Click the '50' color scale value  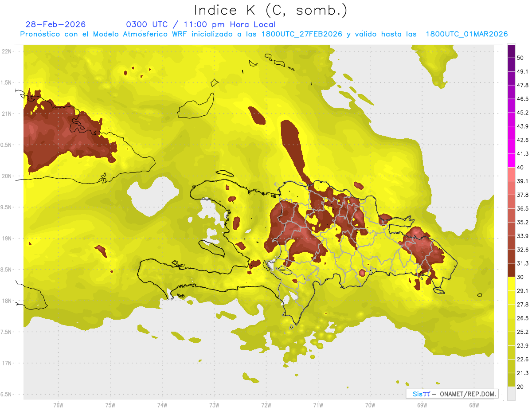click(520, 58)
